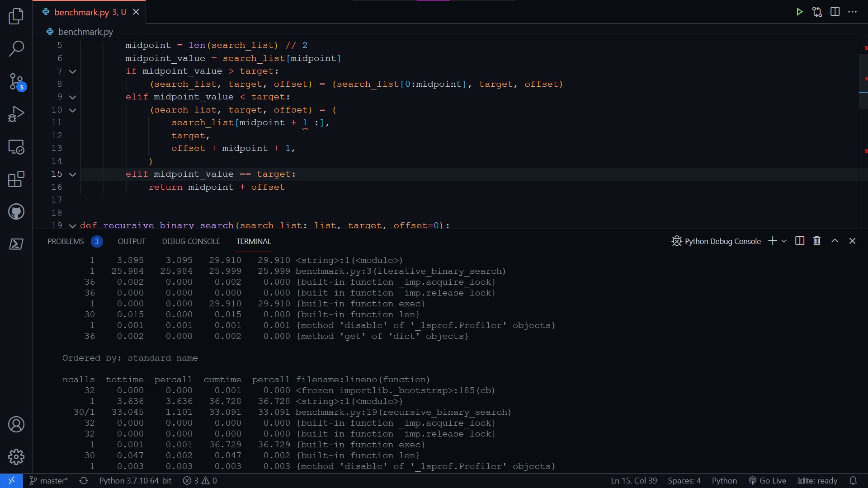
Task: Open the Extensions view
Action: tap(16, 179)
